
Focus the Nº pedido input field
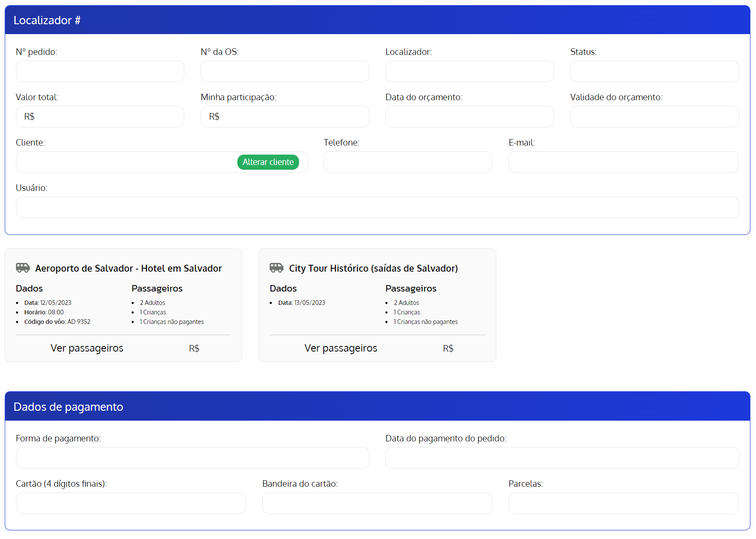100,71
